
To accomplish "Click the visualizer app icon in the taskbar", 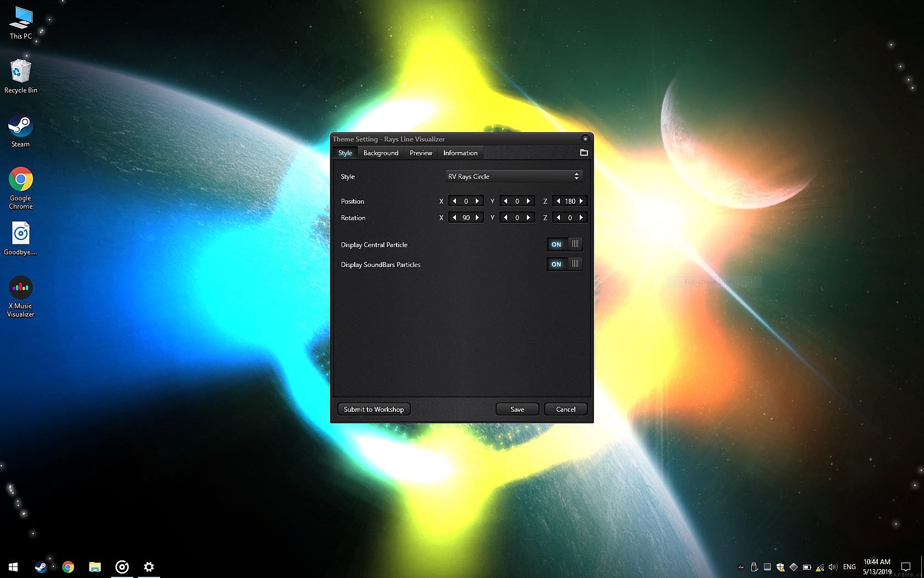I will click(122, 566).
